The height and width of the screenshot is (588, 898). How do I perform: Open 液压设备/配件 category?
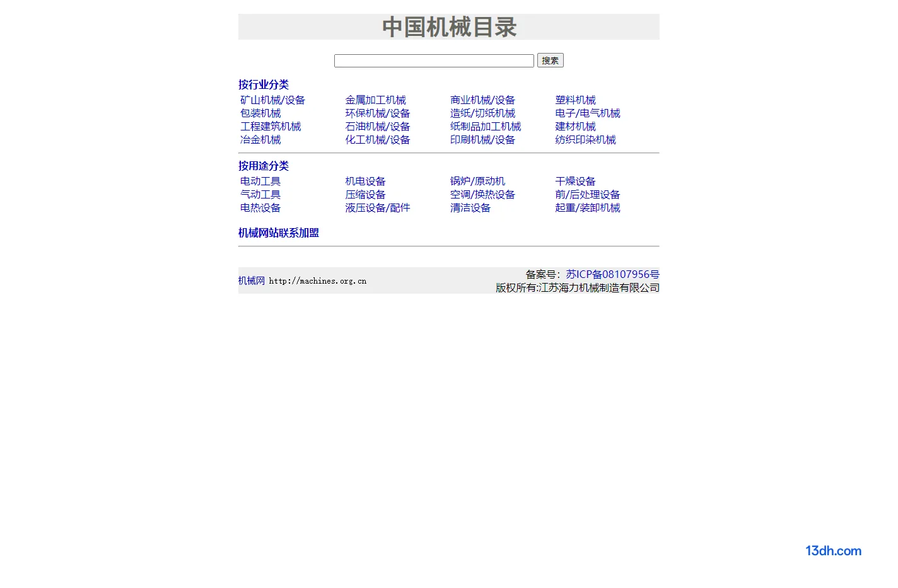click(377, 208)
